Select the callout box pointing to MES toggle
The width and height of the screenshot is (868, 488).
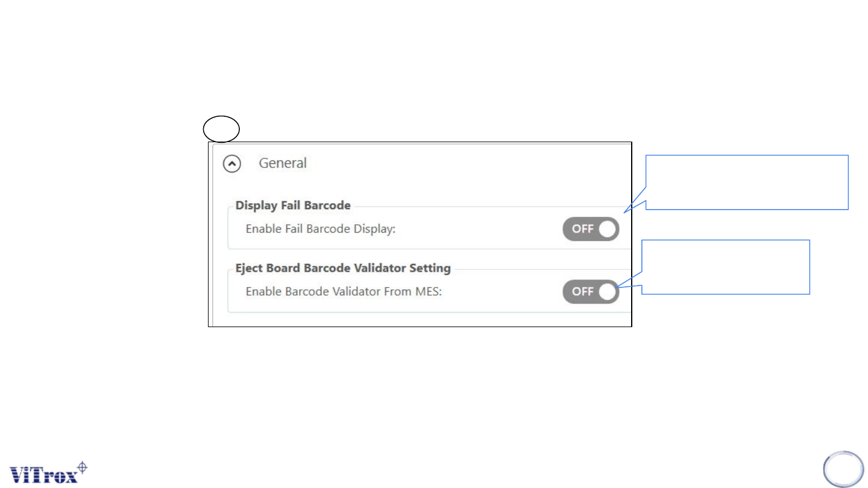[726, 267]
